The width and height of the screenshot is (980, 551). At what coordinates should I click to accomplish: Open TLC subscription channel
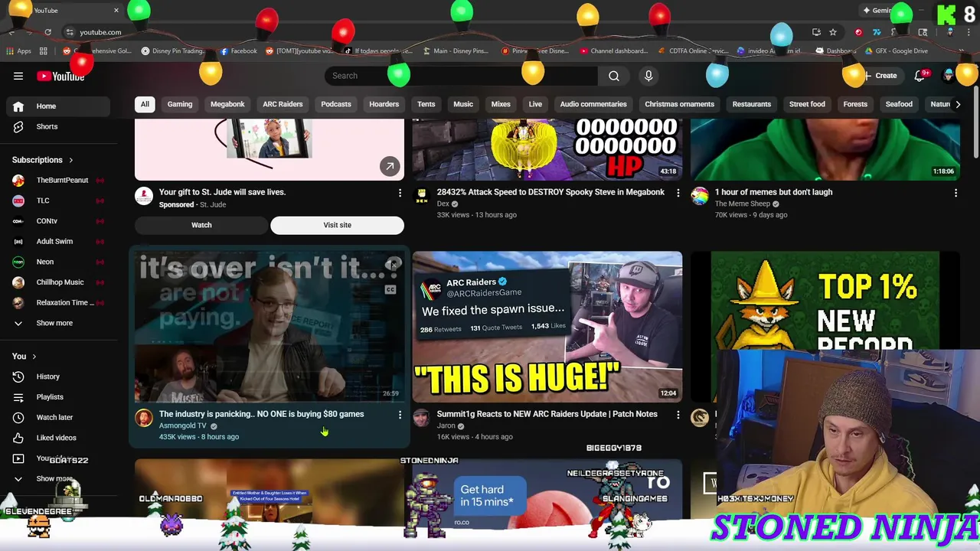58,201
